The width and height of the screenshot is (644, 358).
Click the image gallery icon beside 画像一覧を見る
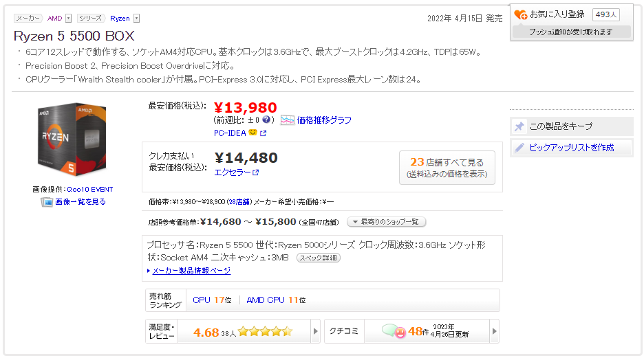click(x=47, y=202)
